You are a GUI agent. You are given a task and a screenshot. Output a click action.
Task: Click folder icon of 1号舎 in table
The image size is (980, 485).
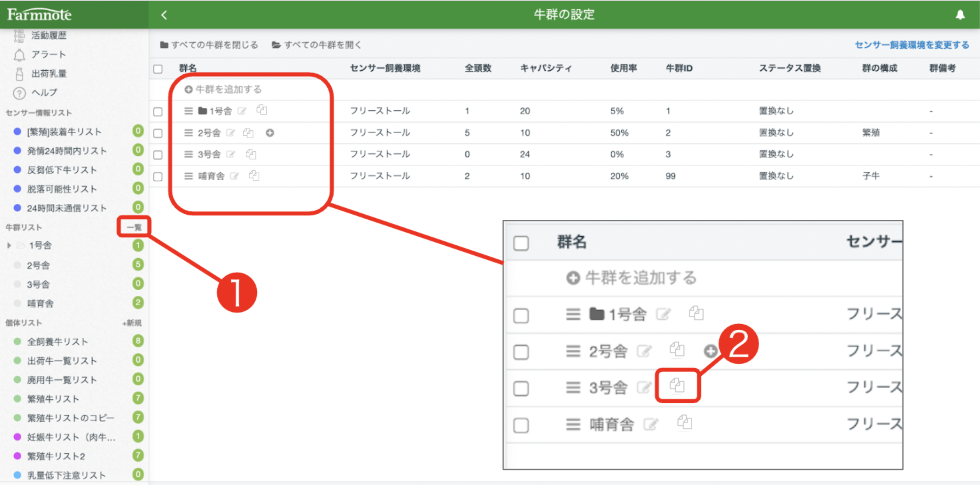(x=202, y=111)
